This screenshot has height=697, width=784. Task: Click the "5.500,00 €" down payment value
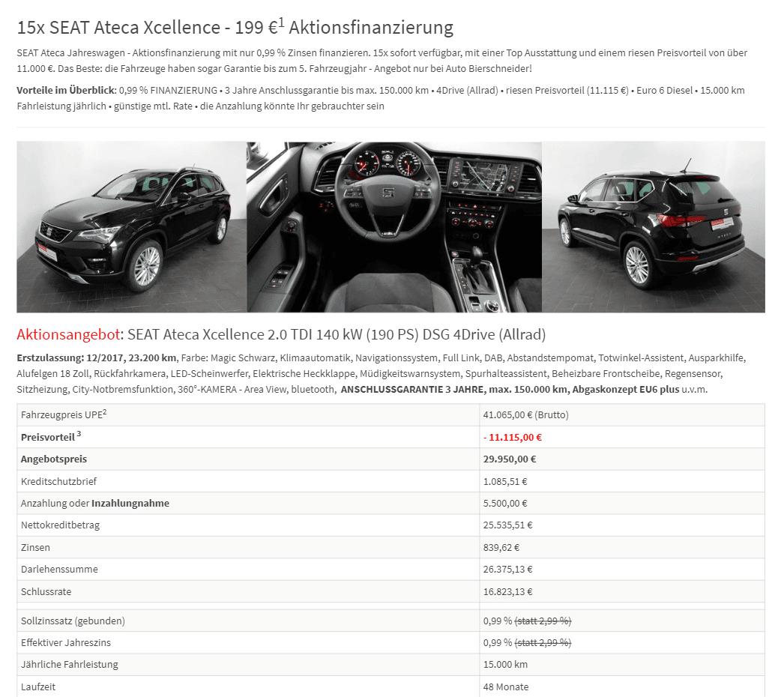[x=505, y=504]
